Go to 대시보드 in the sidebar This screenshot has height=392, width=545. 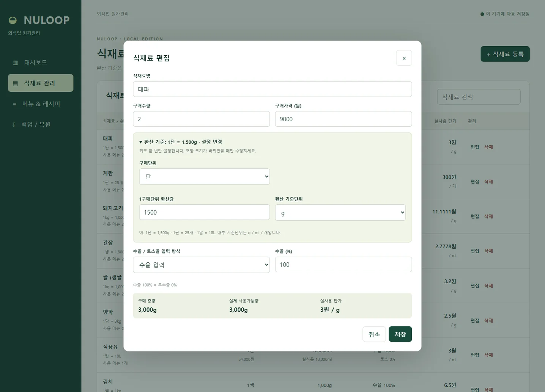(x=41, y=63)
